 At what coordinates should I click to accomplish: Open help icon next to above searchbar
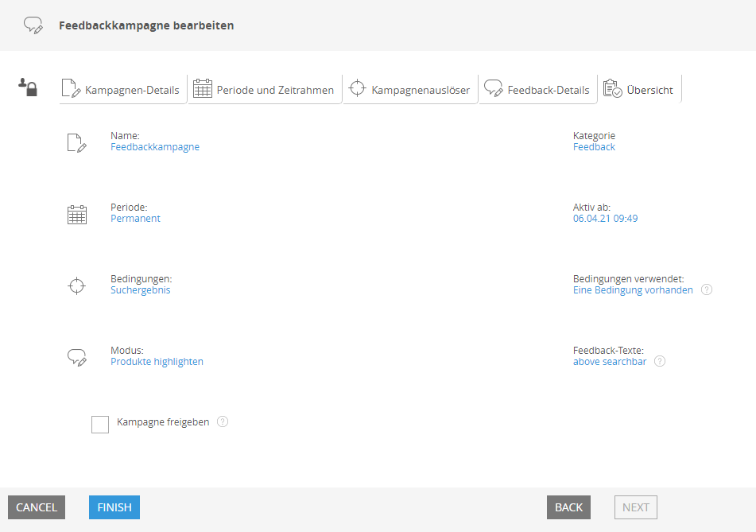coord(660,361)
